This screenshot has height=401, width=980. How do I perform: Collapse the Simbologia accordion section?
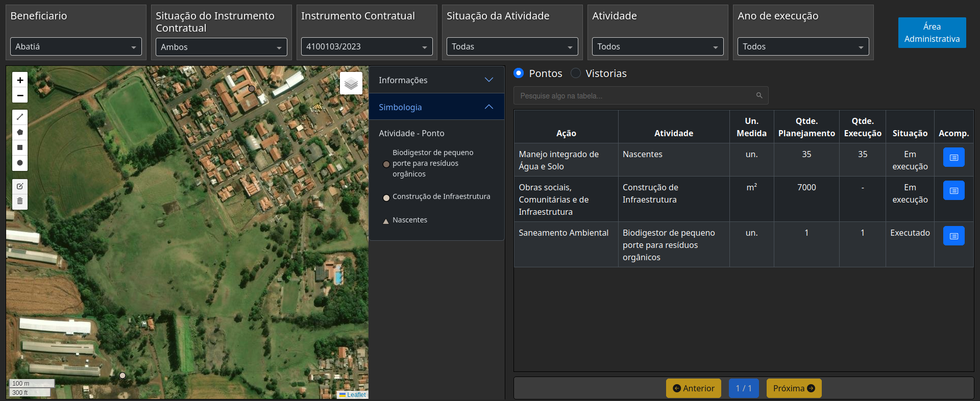click(436, 107)
